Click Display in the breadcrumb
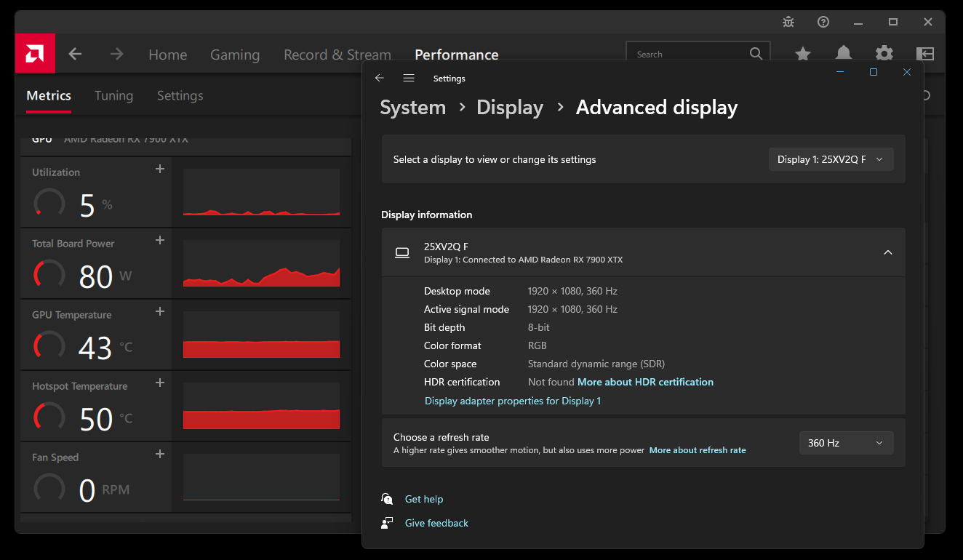 510,108
